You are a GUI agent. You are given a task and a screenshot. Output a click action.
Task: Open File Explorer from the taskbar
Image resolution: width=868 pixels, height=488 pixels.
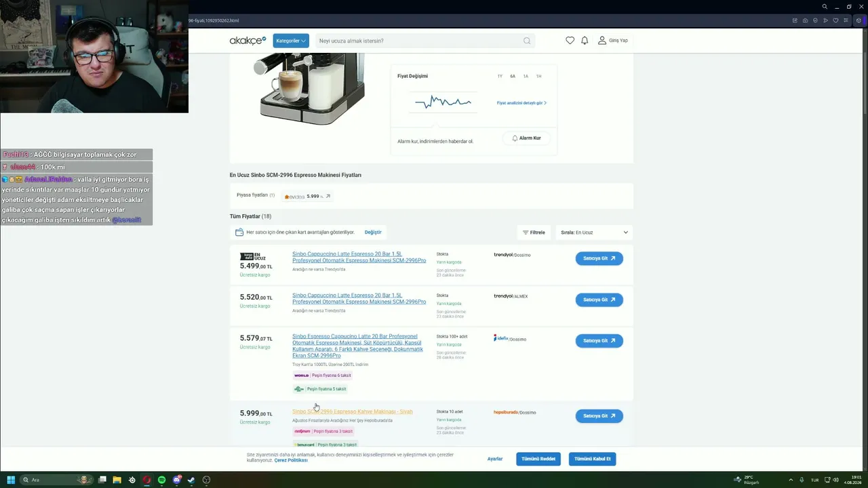[x=117, y=480]
